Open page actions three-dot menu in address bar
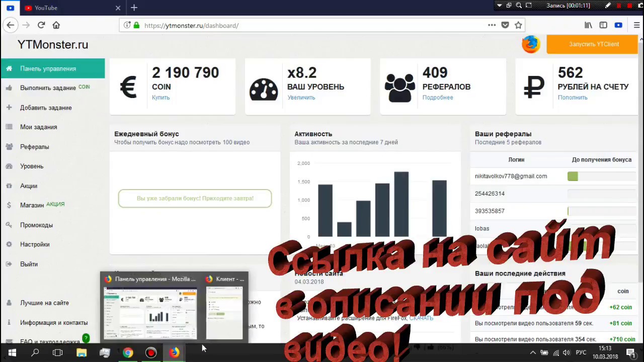644x362 pixels. 492,25
